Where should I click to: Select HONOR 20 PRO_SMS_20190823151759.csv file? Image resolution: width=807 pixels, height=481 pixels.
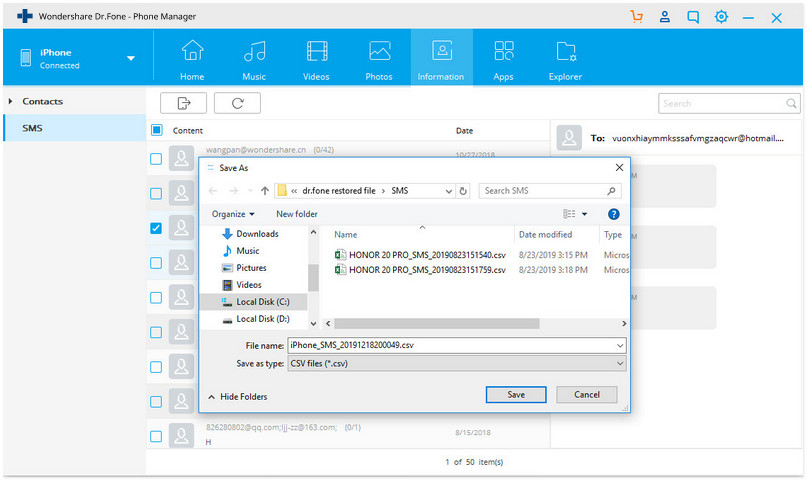pyautogui.click(x=427, y=270)
